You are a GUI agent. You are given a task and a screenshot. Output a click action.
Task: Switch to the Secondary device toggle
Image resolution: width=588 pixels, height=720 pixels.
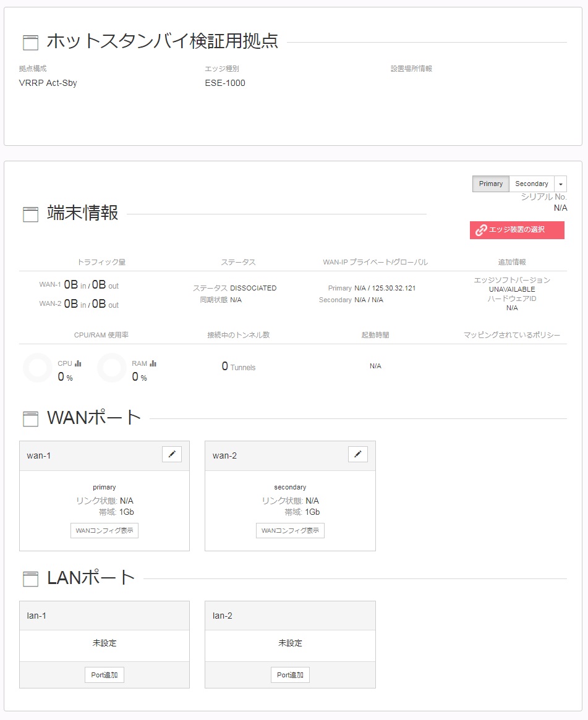[532, 184]
